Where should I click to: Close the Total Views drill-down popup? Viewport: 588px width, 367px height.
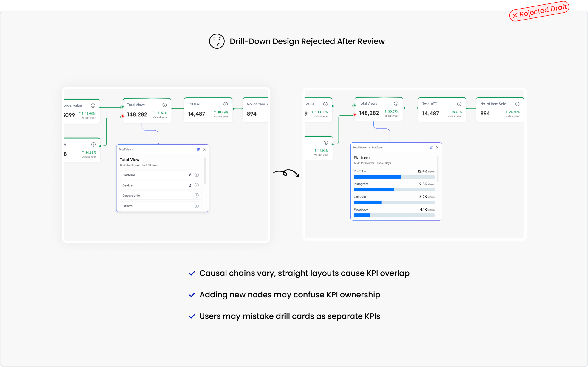tap(204, 149)
